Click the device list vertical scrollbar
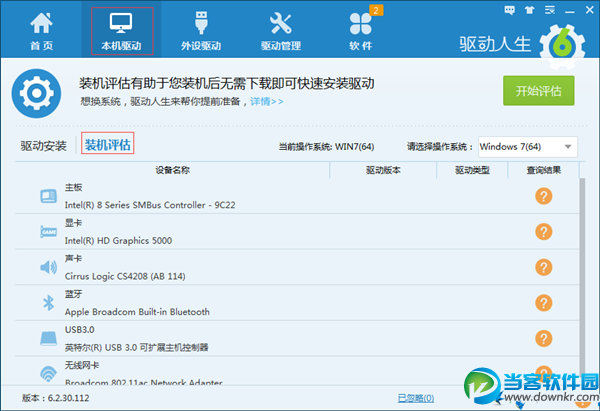The width and height of the screenshot is (600, 411). point(582,279)
